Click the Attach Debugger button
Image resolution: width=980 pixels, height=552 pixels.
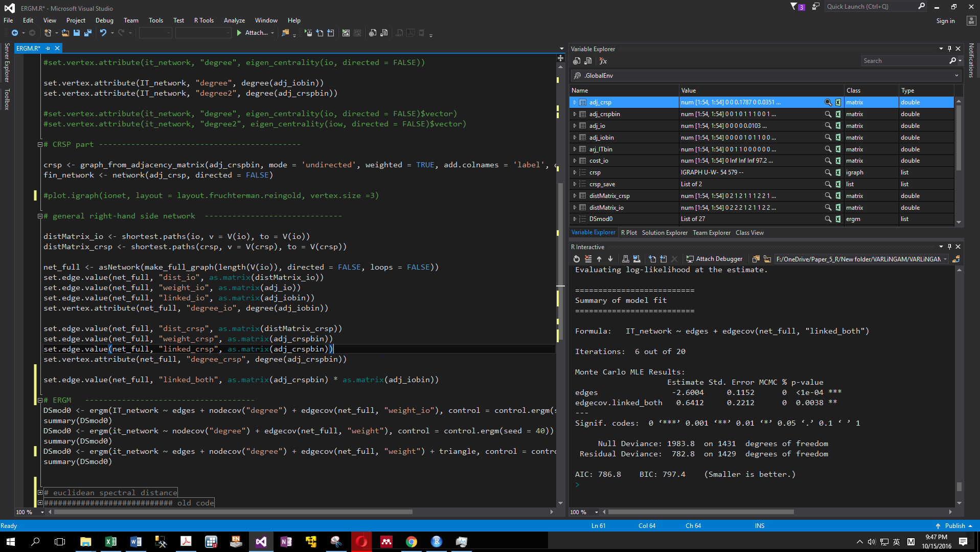pyautogui.click(x=714, y=259)
